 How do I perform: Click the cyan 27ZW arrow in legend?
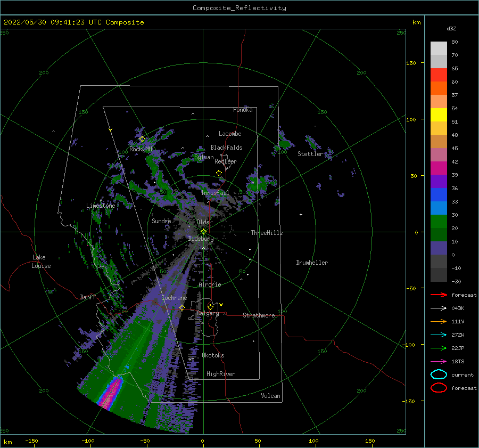click(x=439, y=335)
